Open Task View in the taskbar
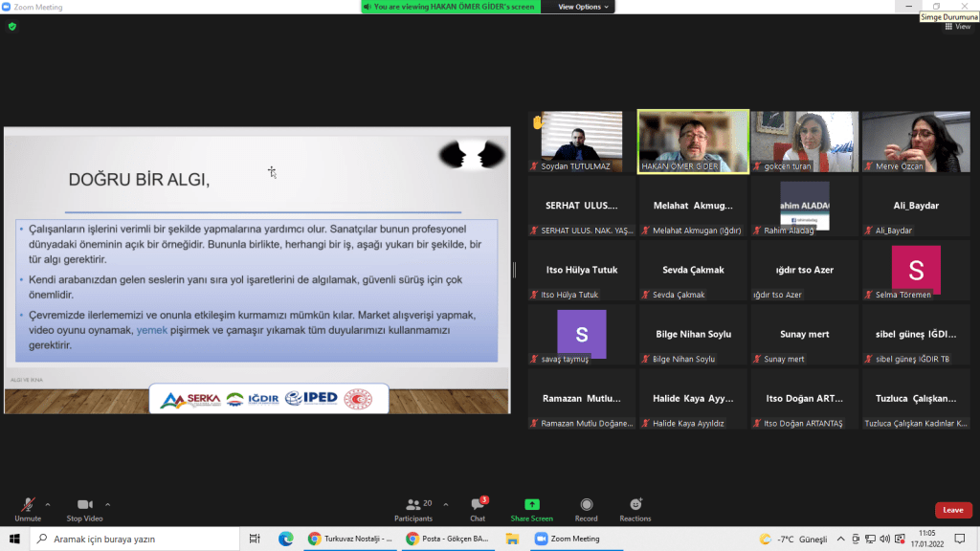 (x=255, y=539)
